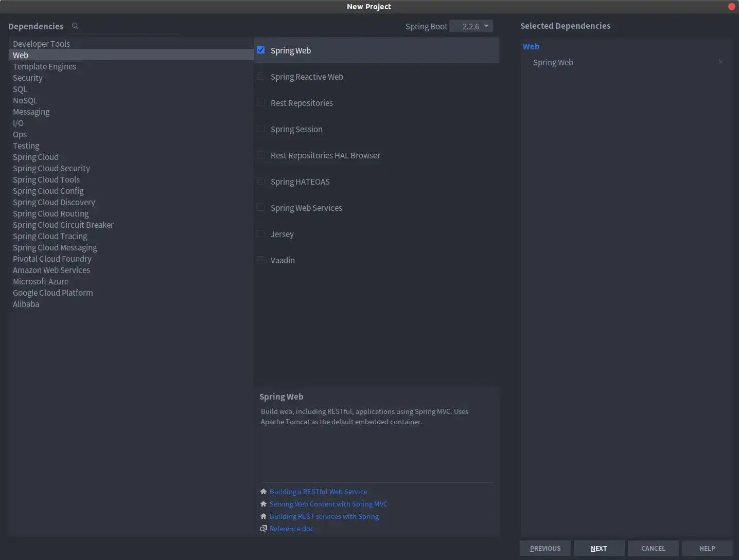Enable the Vaadin checkbox
This screenshot has height=560, width=739.
(261, 260)
